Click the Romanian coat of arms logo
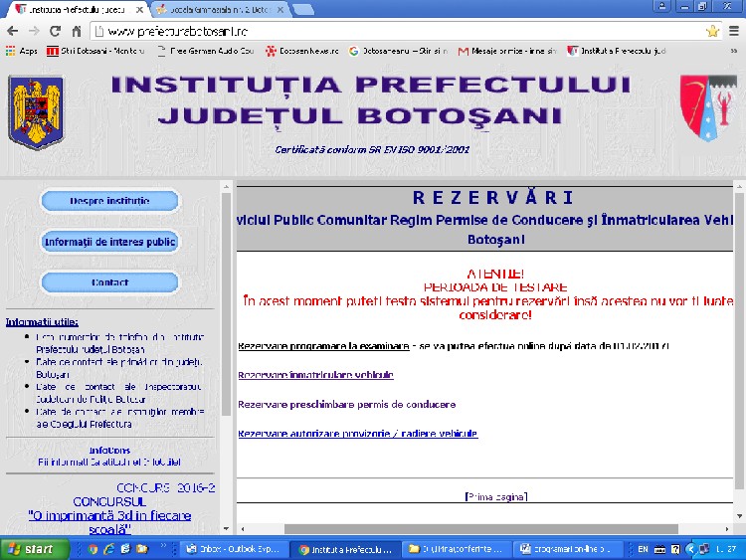Viewport: 746px width, 560px height. point(35,111)
